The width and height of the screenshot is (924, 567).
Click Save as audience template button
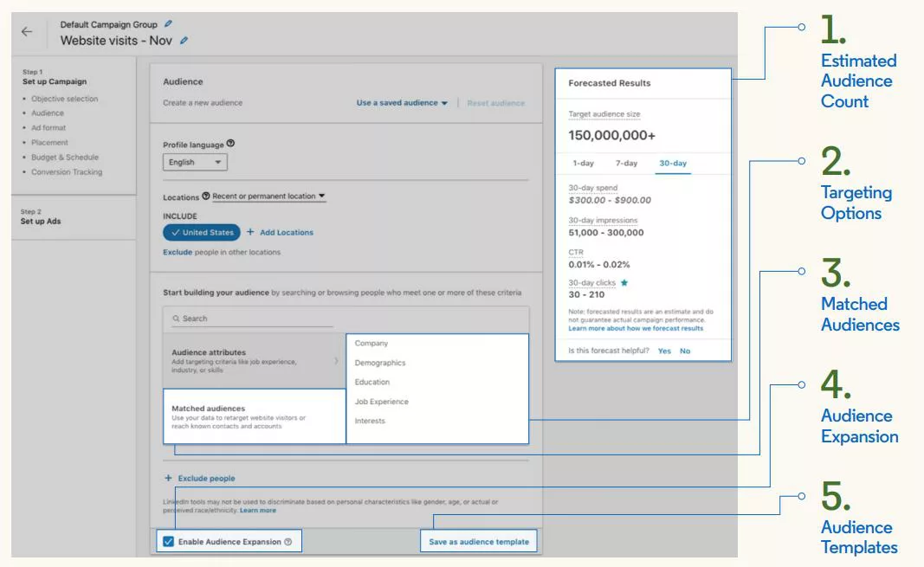click(x=479, y=542)
